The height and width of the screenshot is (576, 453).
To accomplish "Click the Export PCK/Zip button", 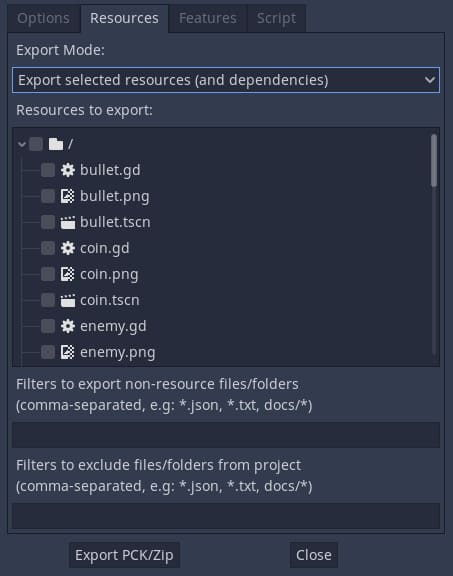I will tap(124, 555).
